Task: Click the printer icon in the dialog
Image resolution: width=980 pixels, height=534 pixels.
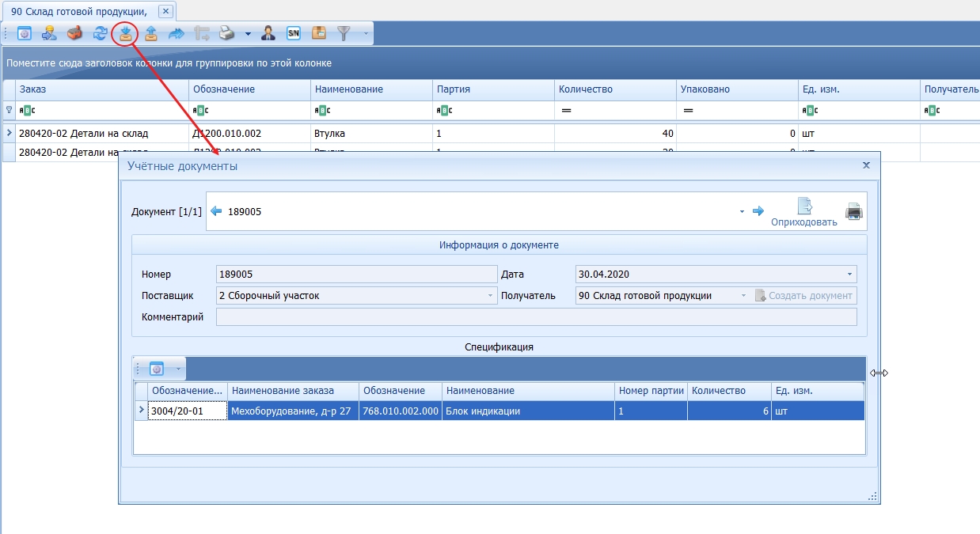Action: [853, 211]
